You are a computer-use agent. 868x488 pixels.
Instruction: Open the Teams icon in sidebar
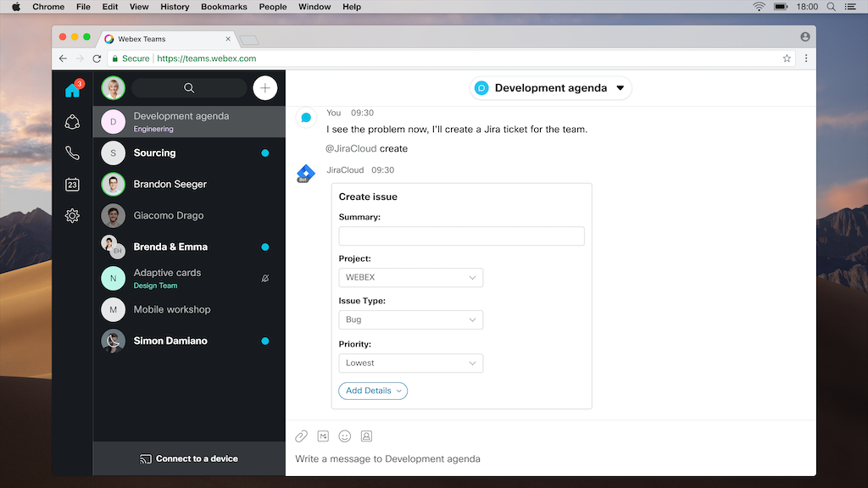73,122
